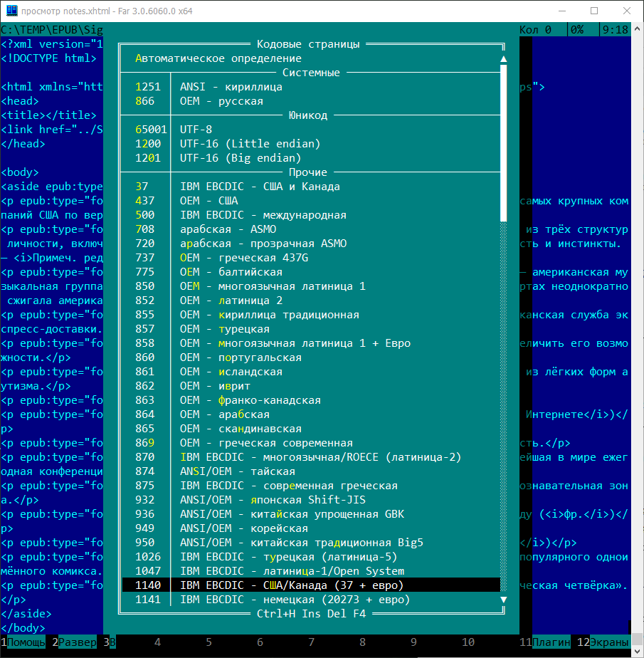Choose OEM исландская code page 861
Image resolution: width=644 pixels, height=658 pixels.
tap(311, 372)
